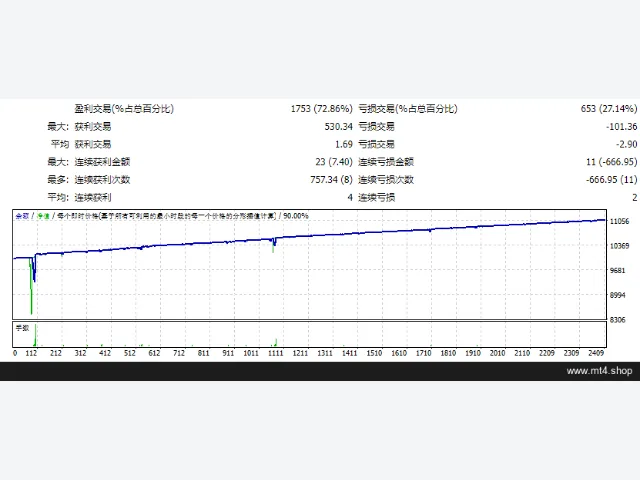Select the consecutive losses value 11 (-666.95)
Screen dimensions: 640x480
click(611, 162)
